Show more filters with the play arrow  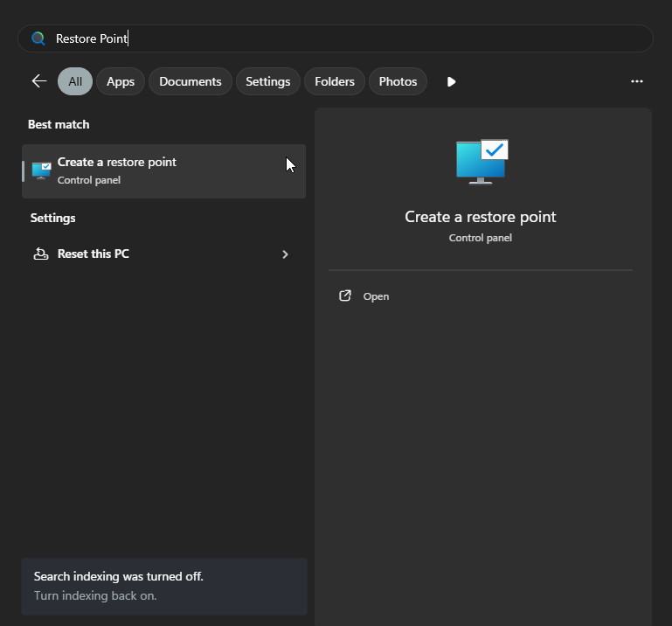(451, 81)
